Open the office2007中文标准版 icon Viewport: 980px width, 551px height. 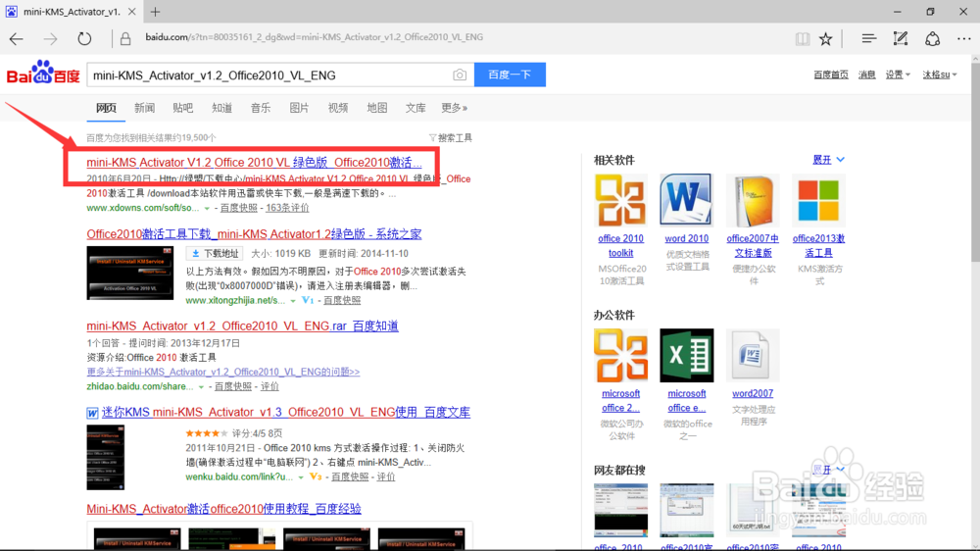[x=753, y=200]
